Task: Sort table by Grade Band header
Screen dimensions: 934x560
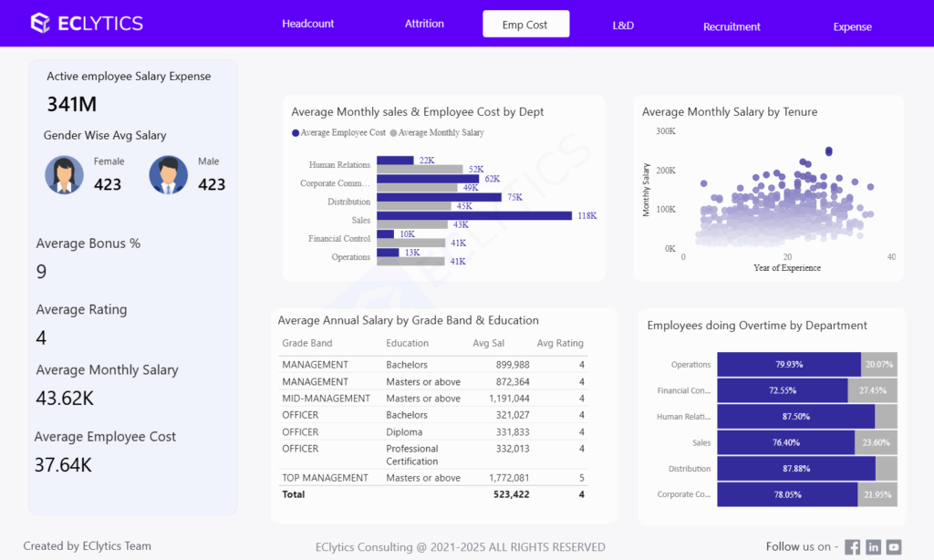Action: (307, 344)
